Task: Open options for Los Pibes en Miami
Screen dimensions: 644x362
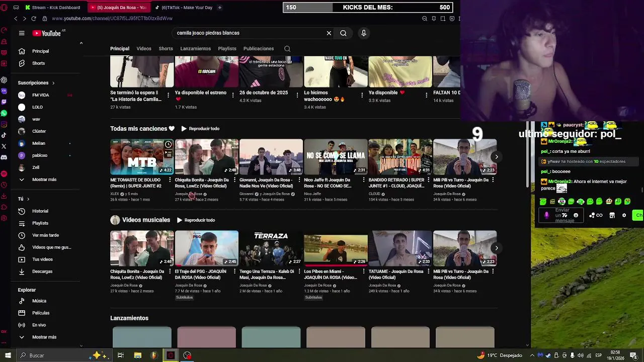Action: point(363,271)
